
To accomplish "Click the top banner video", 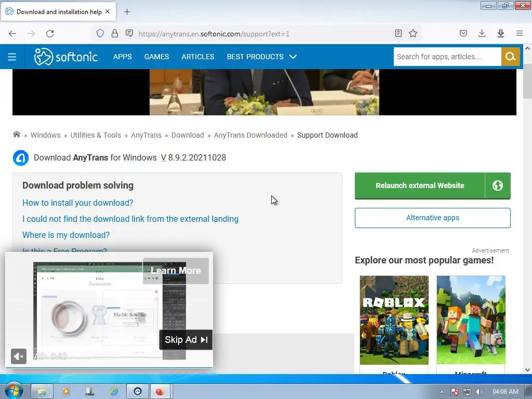I will click(264, 92).
